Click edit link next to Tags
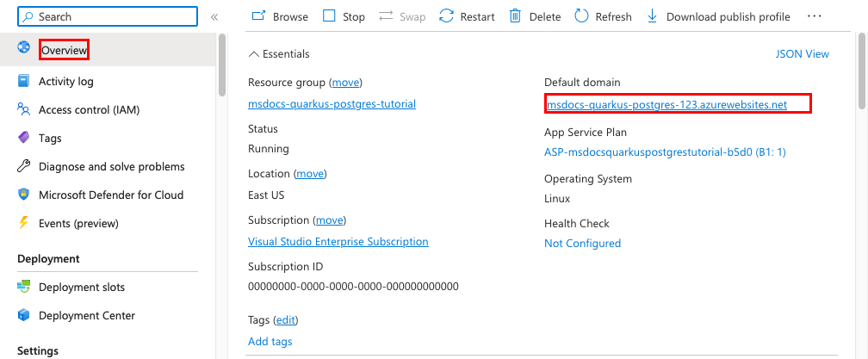The image size is (868, 359). 286,319
